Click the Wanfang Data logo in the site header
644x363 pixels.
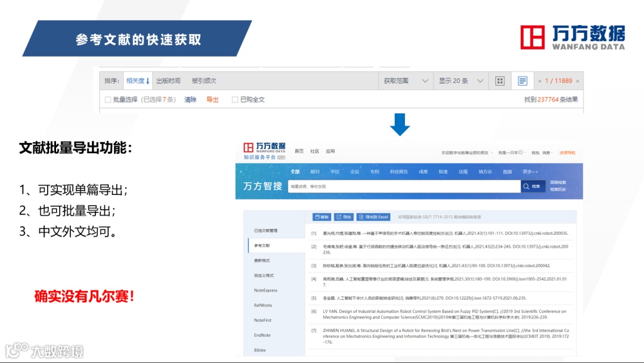pos(265,151)
